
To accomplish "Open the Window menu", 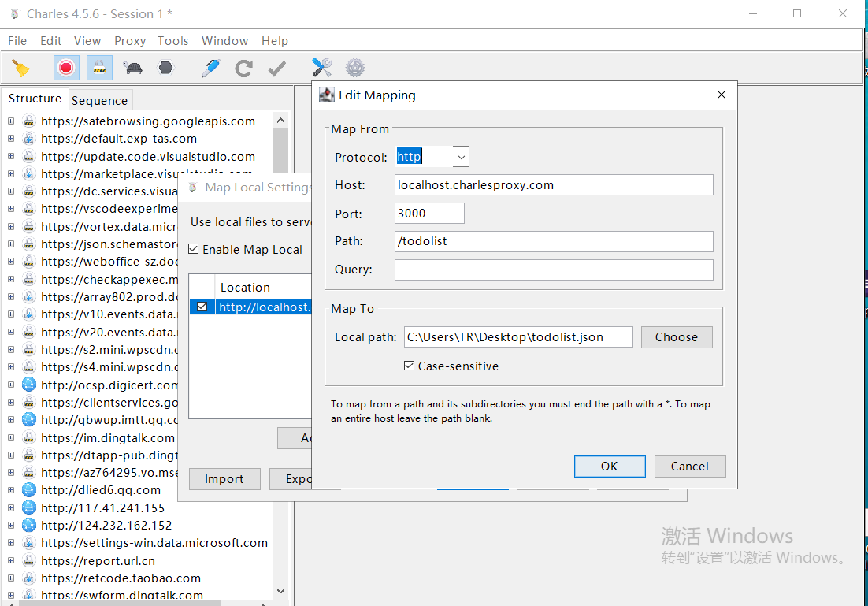I will (224, 41).
